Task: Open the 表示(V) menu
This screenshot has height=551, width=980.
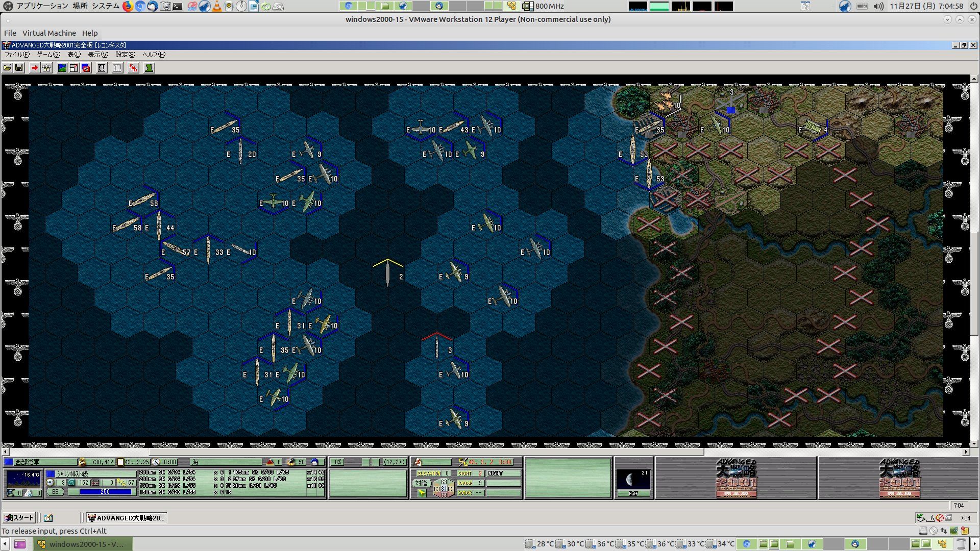Action: point(97,55)
